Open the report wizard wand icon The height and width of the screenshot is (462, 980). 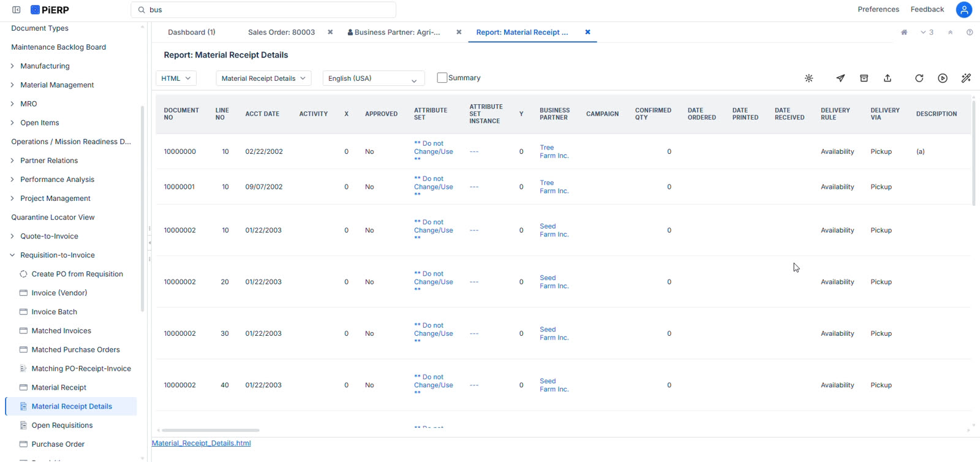pos(966,78)
